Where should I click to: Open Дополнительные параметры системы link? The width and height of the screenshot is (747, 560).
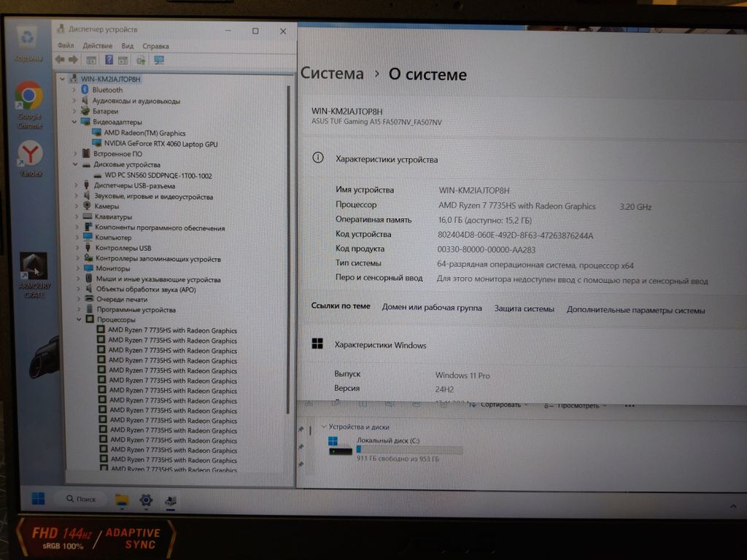click(635, 310)
